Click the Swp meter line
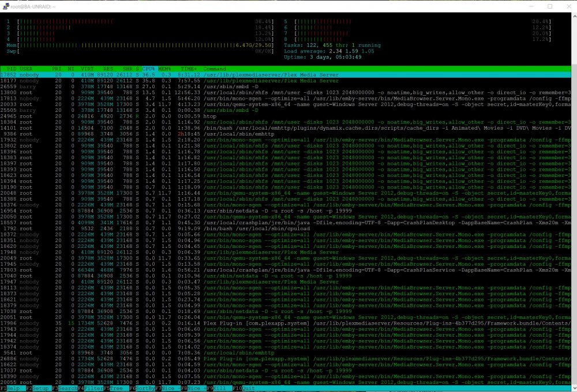This screenshot has width=577, height=392. click(x=140, y=51)
